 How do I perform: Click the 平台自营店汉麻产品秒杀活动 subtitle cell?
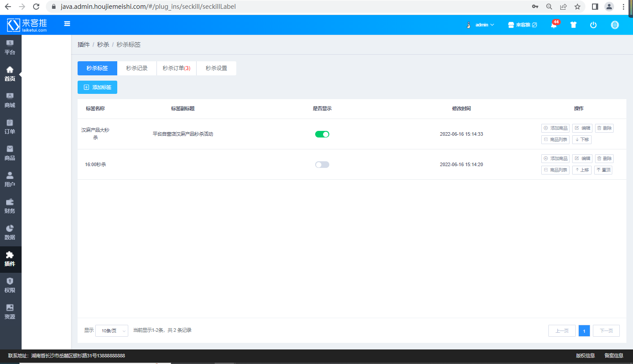[x=183, y=134]
